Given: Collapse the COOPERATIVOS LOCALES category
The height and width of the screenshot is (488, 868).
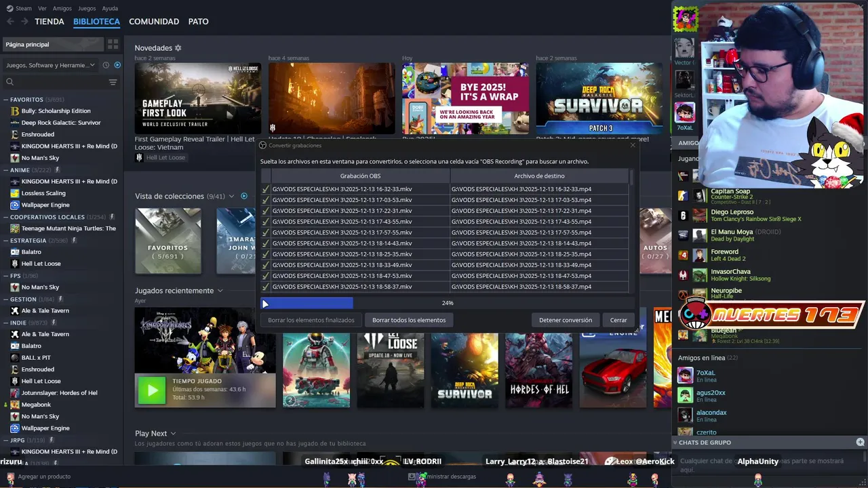Looking at the screenshot, I should pyautogui.click(x=6, y=217).
